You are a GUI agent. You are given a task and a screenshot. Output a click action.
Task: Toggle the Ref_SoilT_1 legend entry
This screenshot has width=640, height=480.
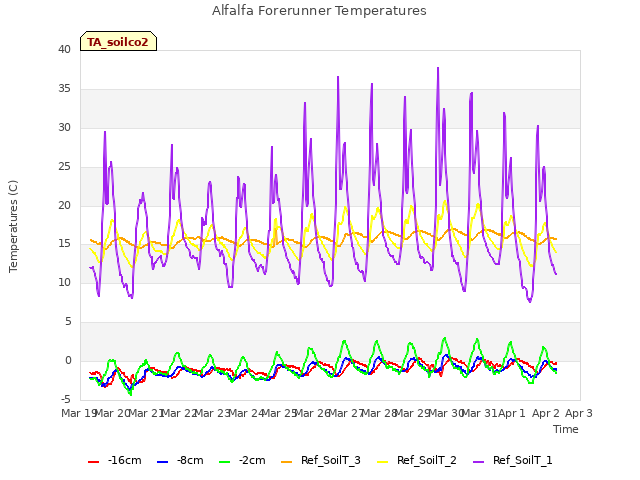coord(513,460)
